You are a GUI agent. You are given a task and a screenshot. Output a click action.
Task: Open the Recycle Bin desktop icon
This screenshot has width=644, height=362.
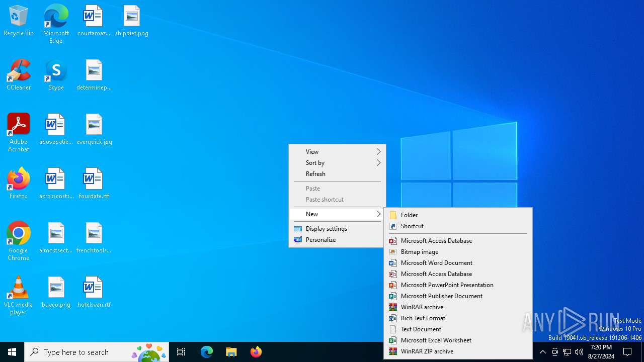[19, 21]
